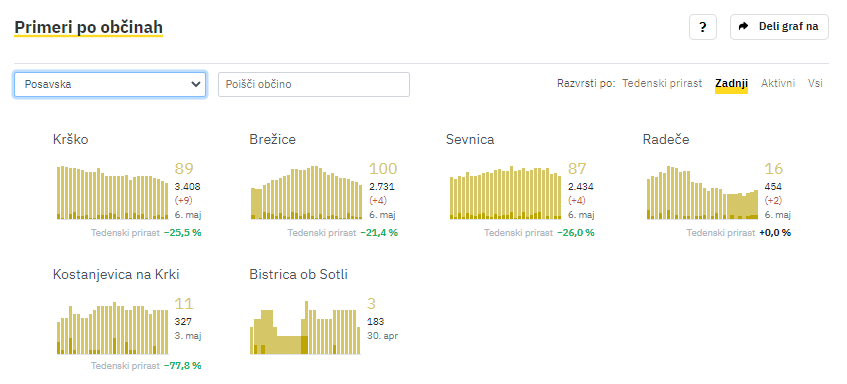Click the Kostanjevica na Krki chart
This screenshot has height=384, width=847.
pyautogui.click(x=112, y=327)
